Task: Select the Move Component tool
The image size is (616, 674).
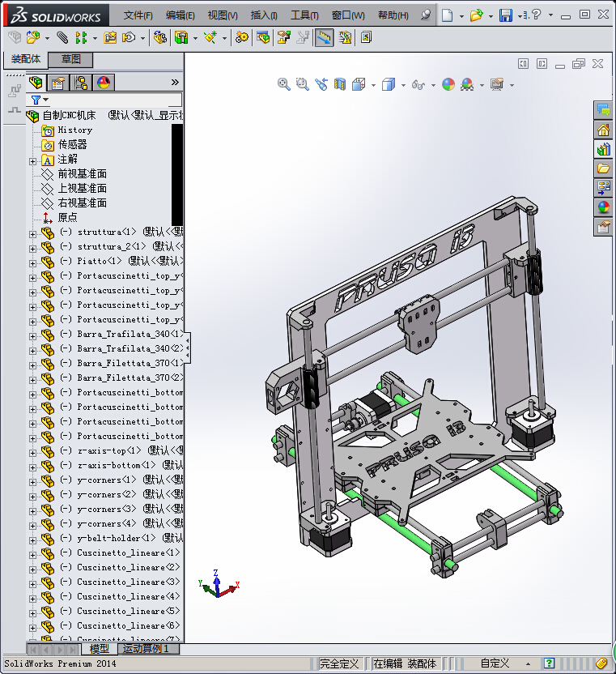Action: pyautogui.click(x=129, y=38)
